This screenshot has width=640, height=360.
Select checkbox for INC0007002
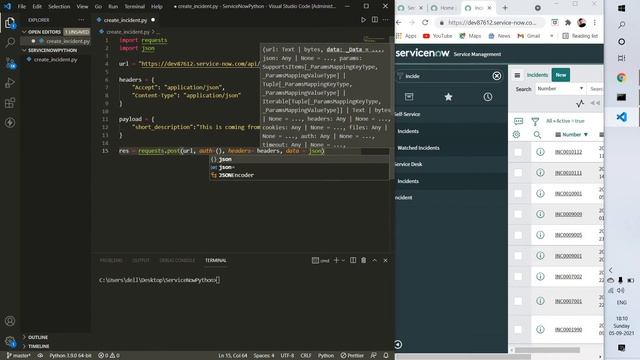pos(518,276)
